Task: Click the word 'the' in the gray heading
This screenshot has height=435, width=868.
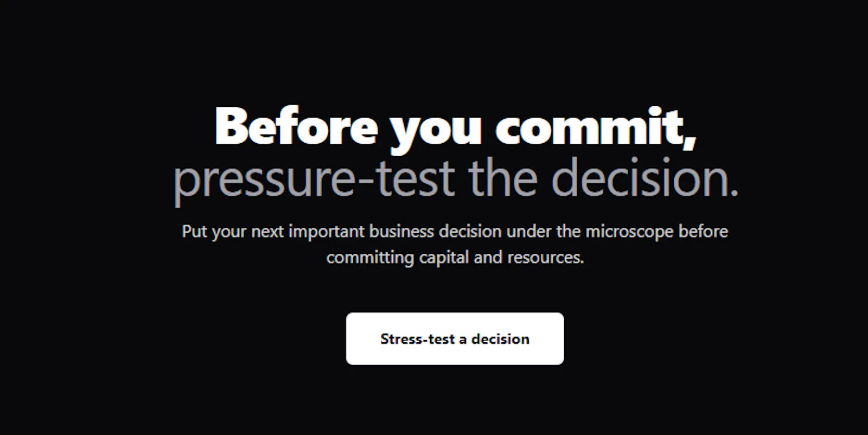Action: pos(503,178)
